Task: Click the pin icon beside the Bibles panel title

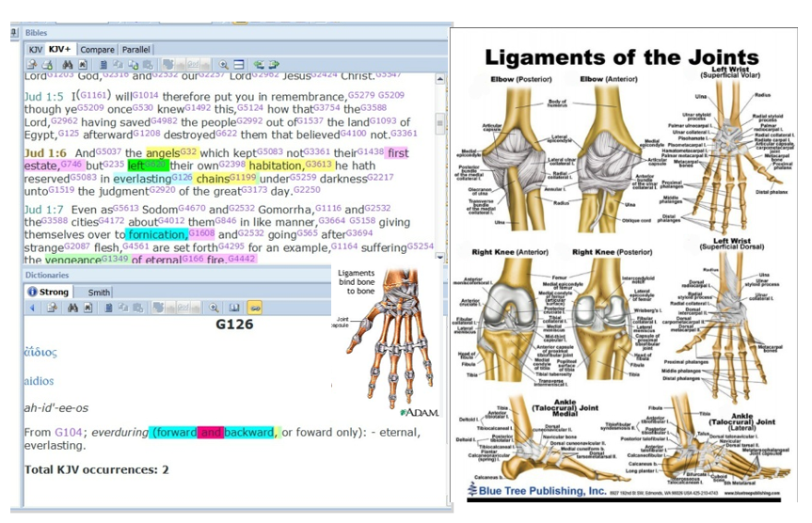Action: pyautogui.click(x=14, y=32)
